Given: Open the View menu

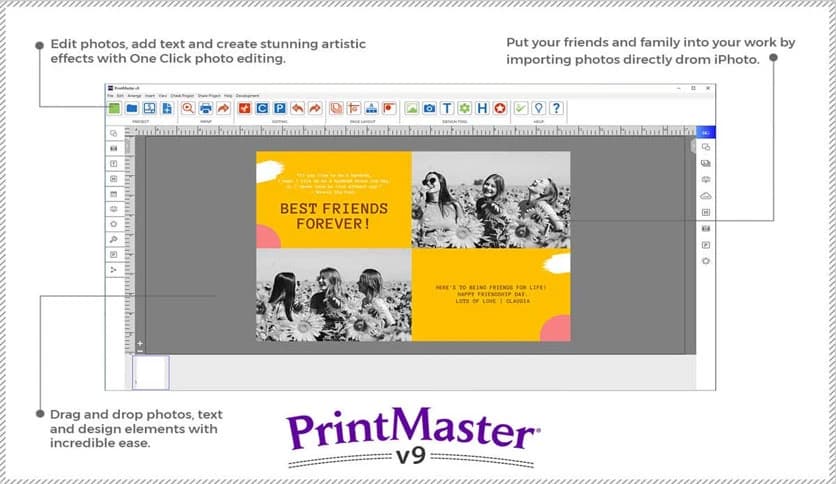Looking at the screenshot, I should click(x=163, y=96).
